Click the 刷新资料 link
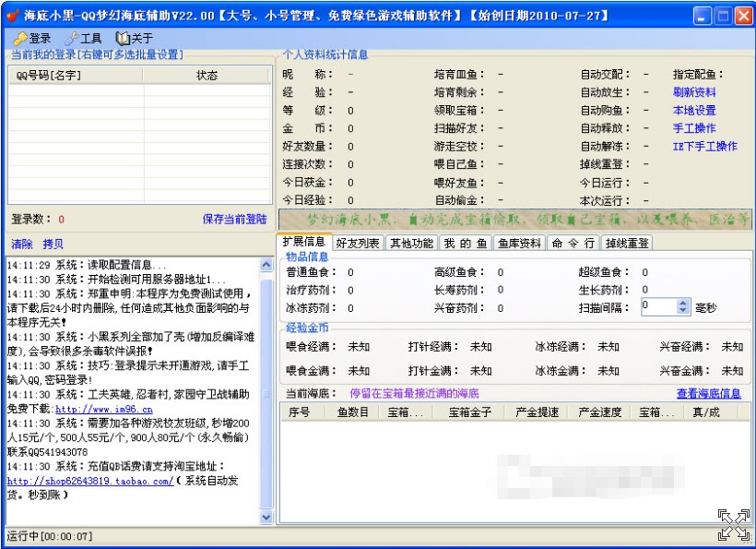The height and width of the screenshot is (549, 756). (694, 92)
